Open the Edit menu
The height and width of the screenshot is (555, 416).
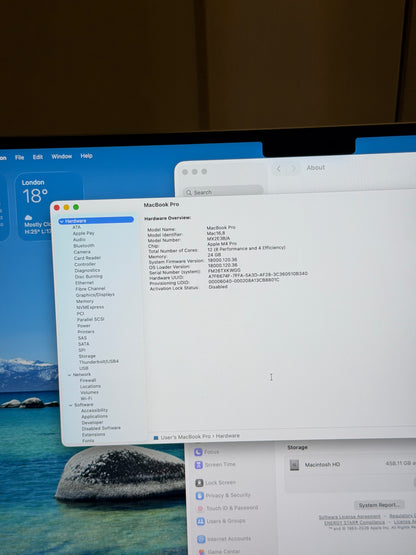[x=38, y=157]
